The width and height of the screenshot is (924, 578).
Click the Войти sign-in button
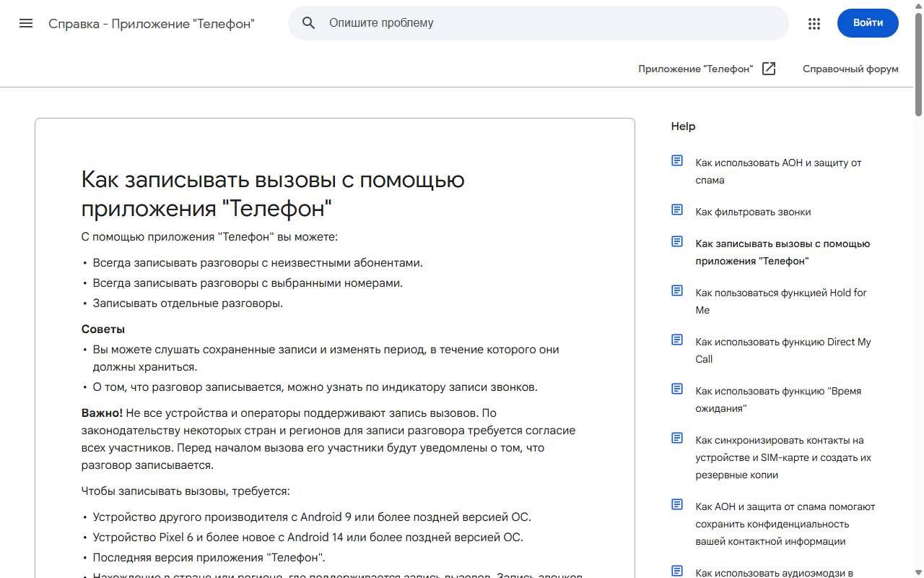pos(868,23)
